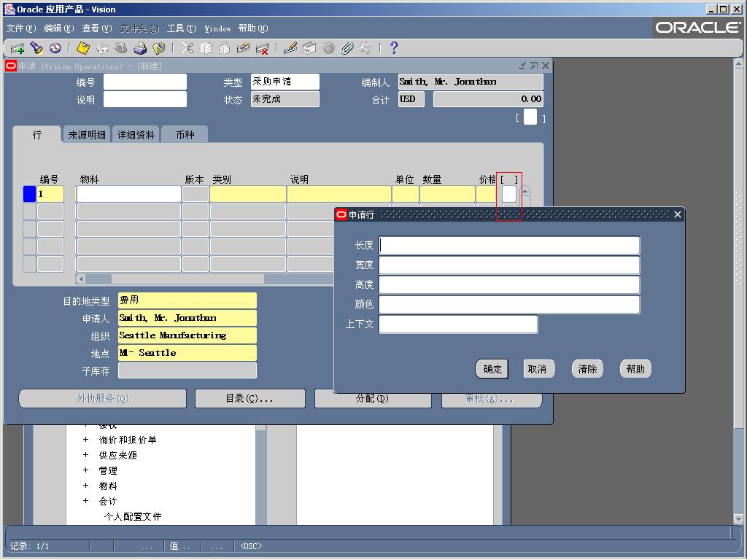Switch to the 行 tab
Image resolution: width=747 pixels, height=560 pixels.
pyautogui.click(x=37, y=135)
